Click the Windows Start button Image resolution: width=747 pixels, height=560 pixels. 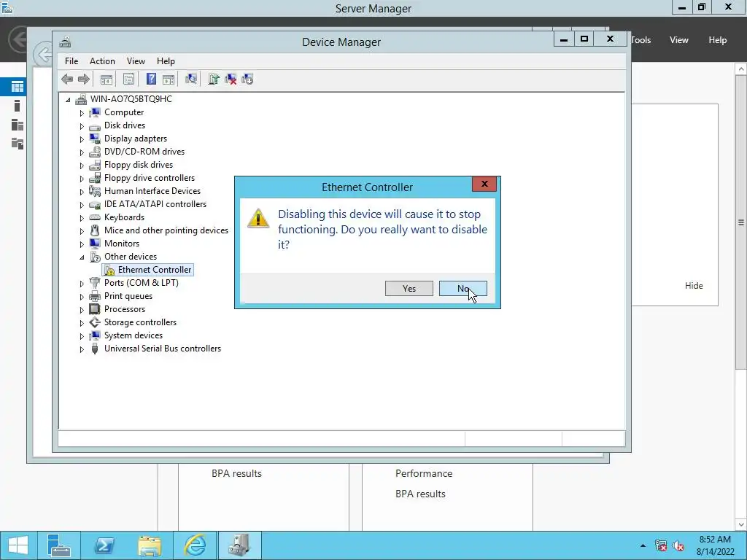tap(18, 545)
